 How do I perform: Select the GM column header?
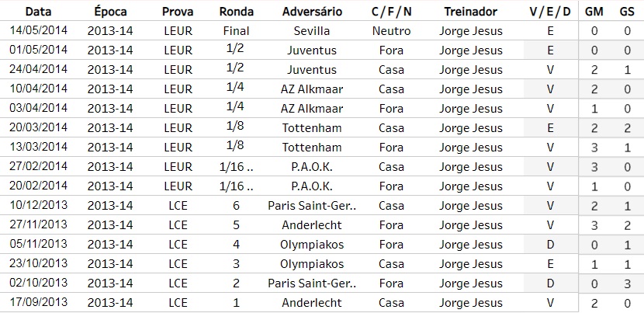pyautogui.click(x=594, y=12)
